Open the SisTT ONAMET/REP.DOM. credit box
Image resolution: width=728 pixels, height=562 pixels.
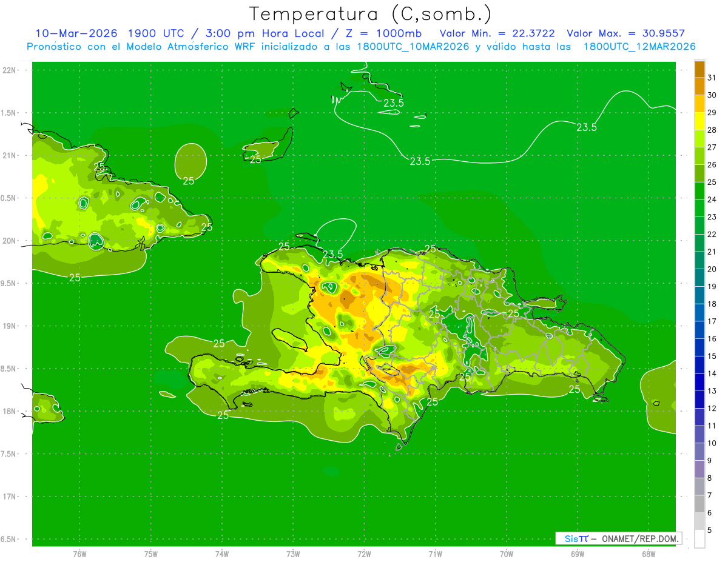(x=618, y=538)
